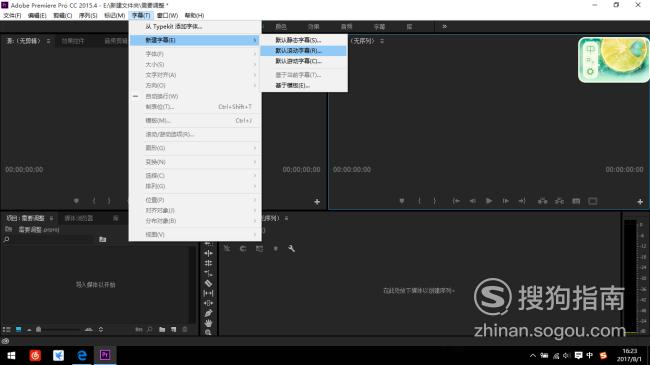650x365 pixels.
Task: Toggle taskbar IME 中 language indicator
Action: coord(589,355)
